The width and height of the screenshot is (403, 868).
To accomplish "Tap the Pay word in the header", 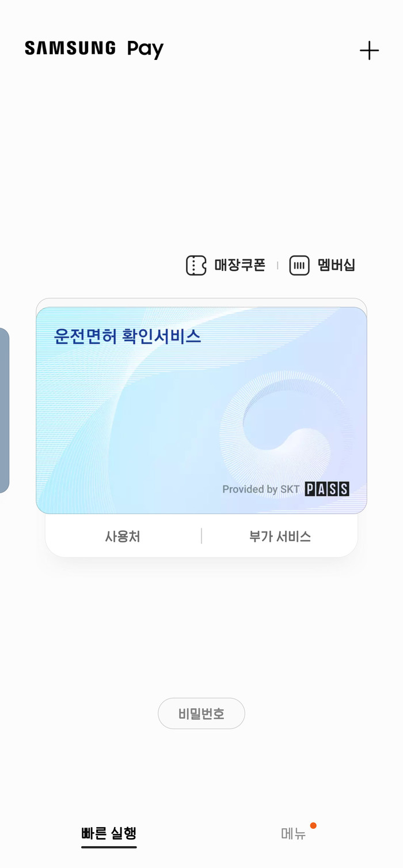I will [146, 50].
